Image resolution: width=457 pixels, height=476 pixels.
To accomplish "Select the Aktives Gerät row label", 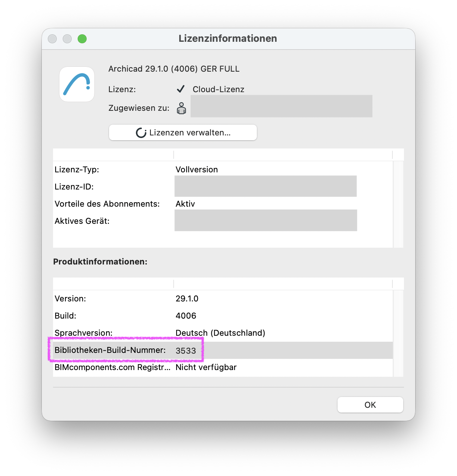I will click(x=82, y=221).
